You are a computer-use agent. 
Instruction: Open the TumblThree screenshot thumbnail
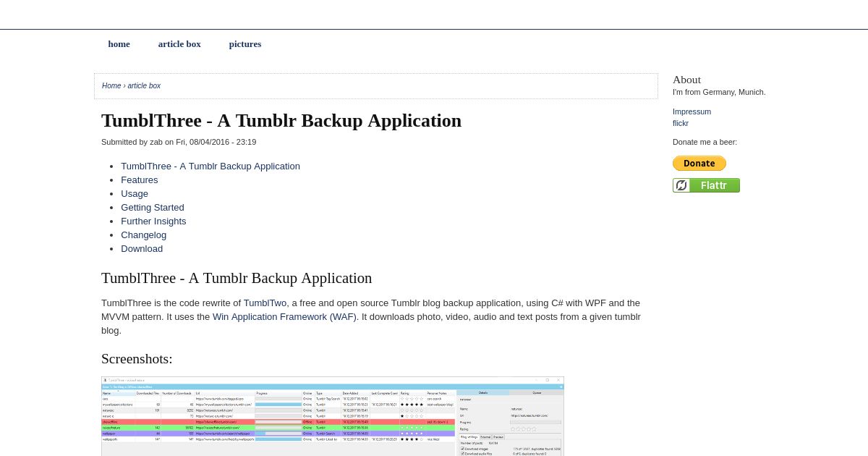(333, 416)
